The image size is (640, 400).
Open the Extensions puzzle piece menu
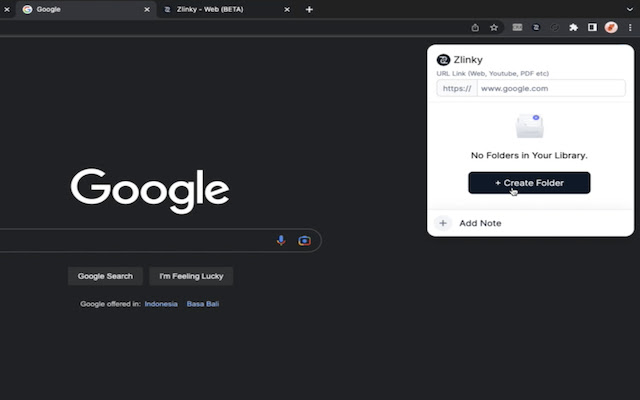573,27
